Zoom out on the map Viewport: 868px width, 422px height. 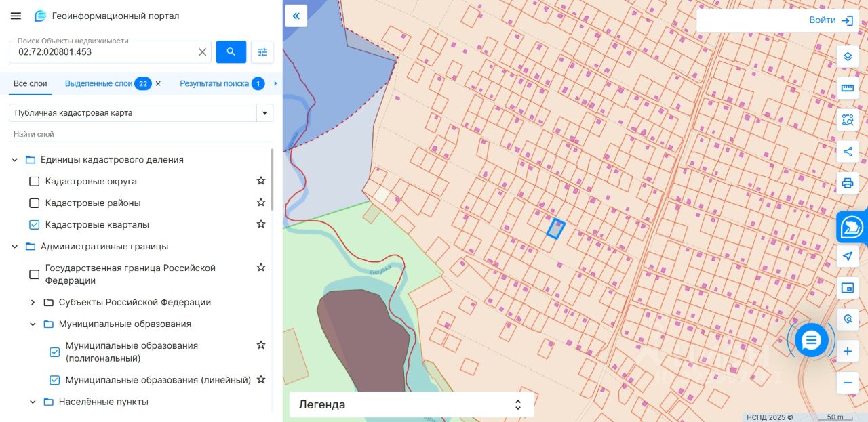[x=847, y=383]
